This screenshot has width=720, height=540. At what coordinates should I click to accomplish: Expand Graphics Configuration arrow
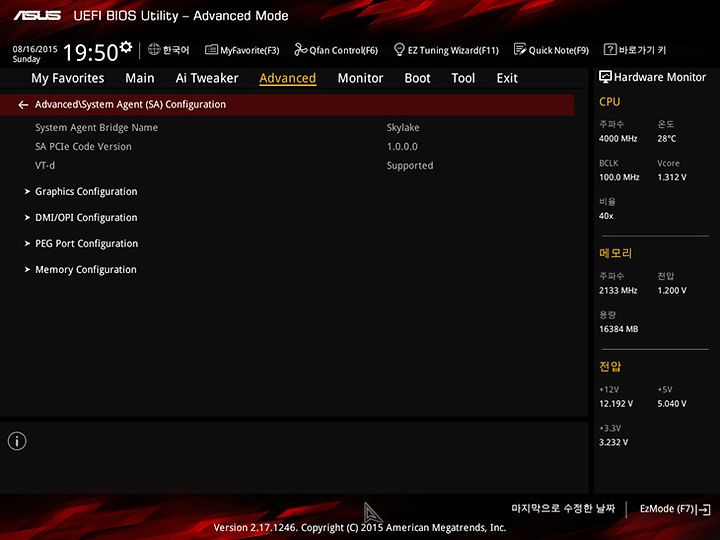(x=27, y=191)
